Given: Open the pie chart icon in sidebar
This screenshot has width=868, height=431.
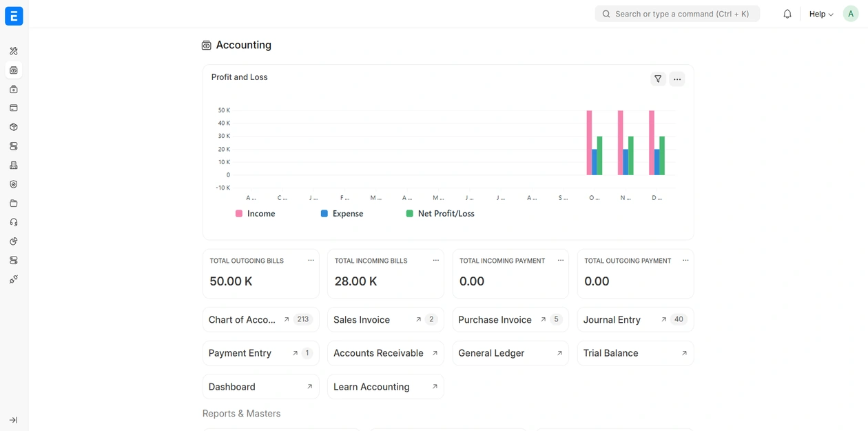Looking at the screenshot, I should pyautogui.click(x=14, y=241).
